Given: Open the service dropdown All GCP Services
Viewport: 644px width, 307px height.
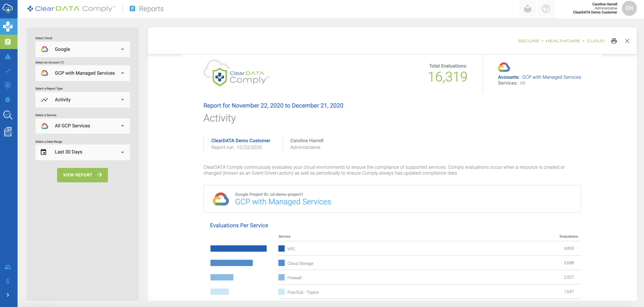Looking at the screenshot, I should coord(83,126).
